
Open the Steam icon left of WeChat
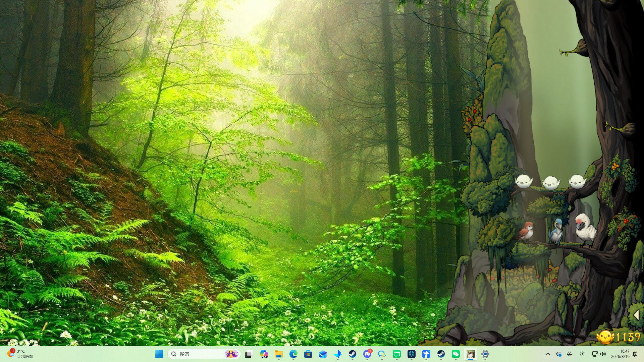point(441,354)
